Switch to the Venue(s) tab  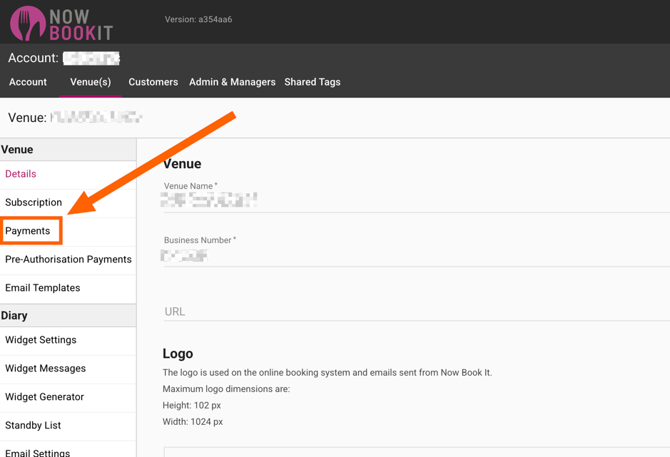tap(90, 82)
